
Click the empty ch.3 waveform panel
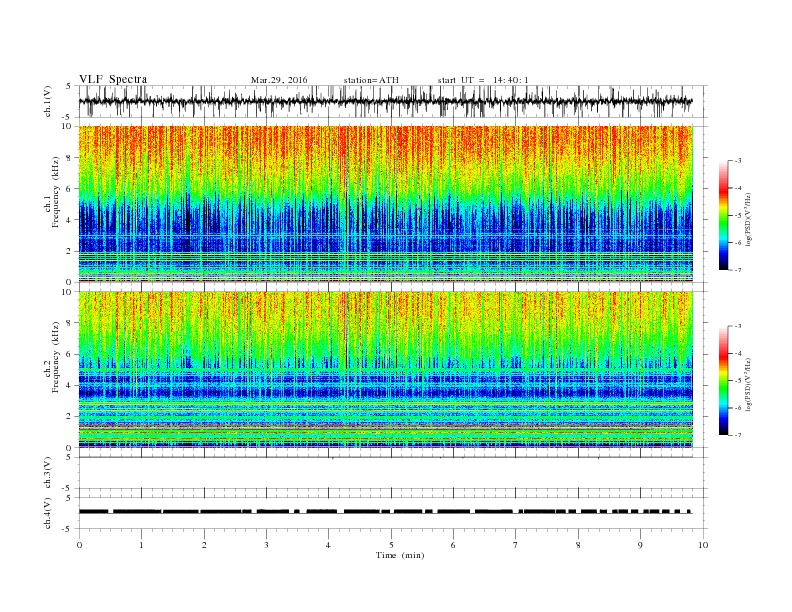point(393,473)
